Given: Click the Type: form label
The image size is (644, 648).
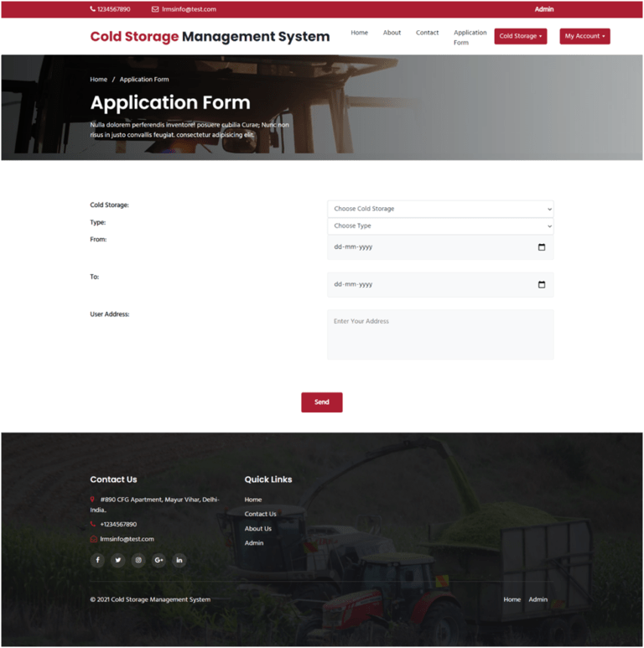Looking at the screenshot, I should pos(98,222).
